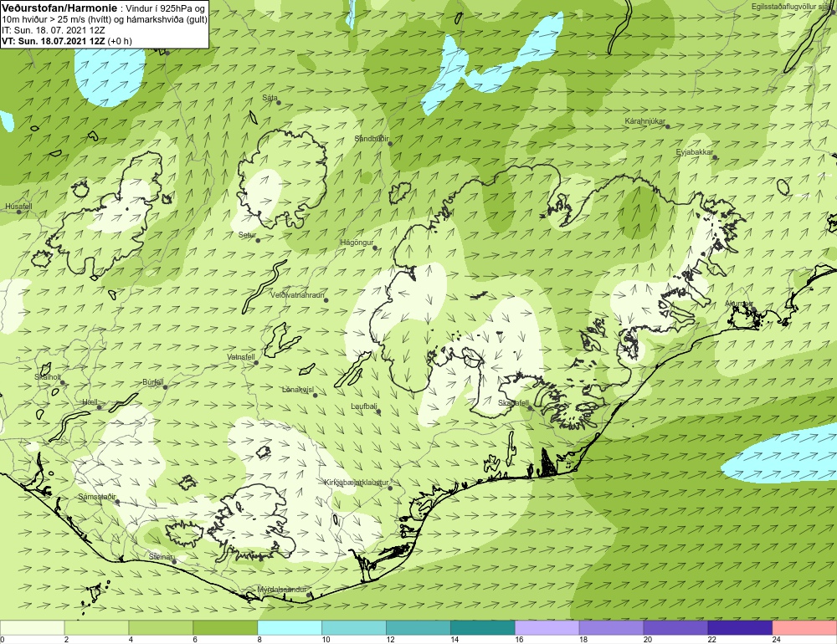The image size is (837, 644).
Task: Select the Hæll station label
Action: [x=90, y=401]
